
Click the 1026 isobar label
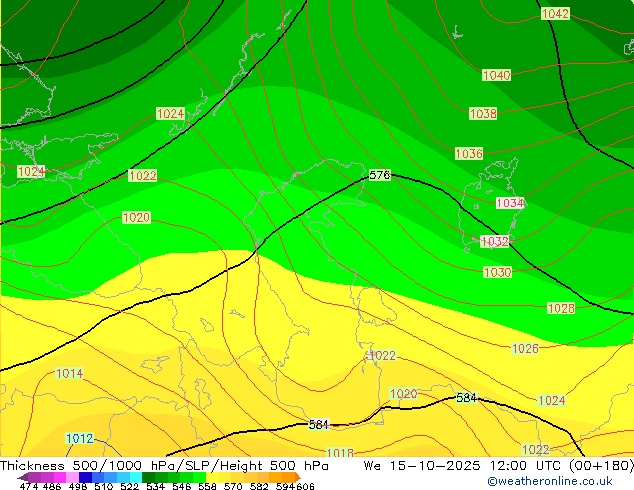(x=525, y=348)
